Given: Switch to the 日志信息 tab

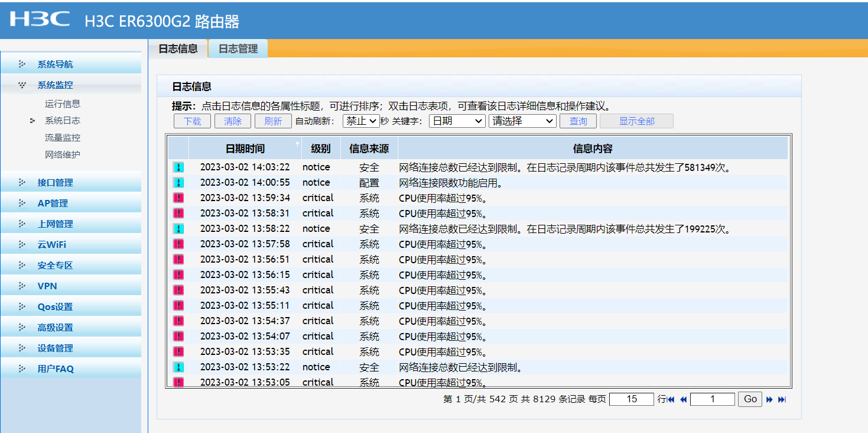Looking at the screenshot, I should [x=178, y=49].
